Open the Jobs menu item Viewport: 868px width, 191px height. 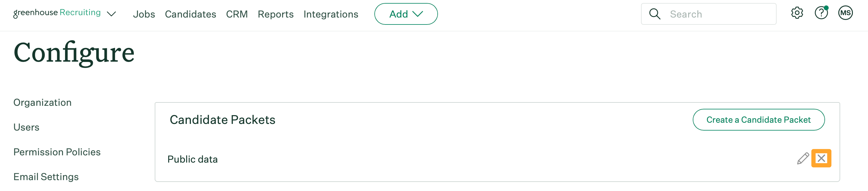[144, 14]
